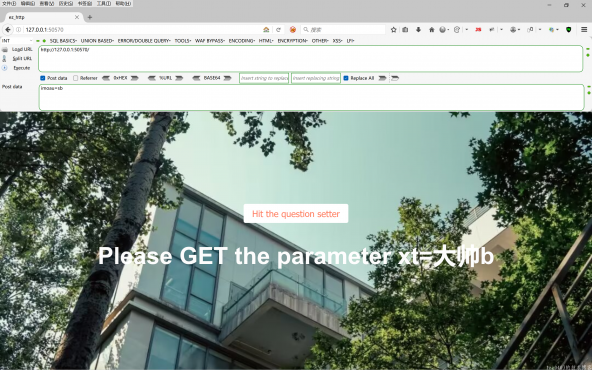Expand the LFI menu
The image size is (592, 370).
point(350,41)
